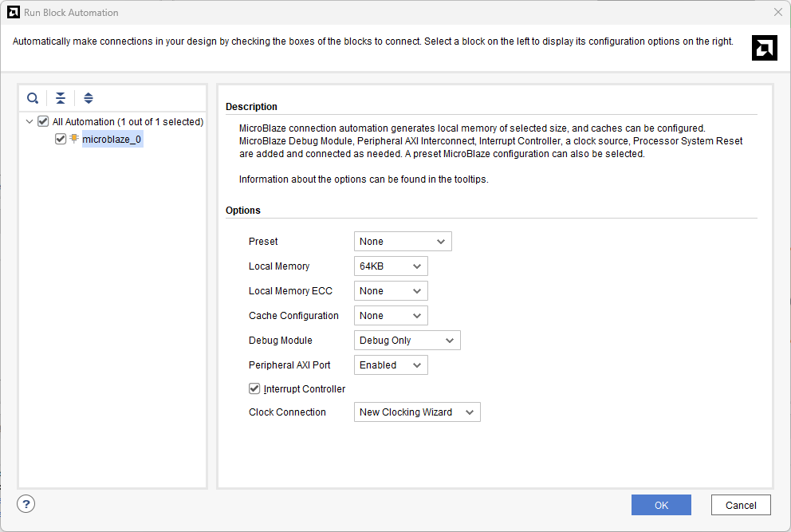Toggle the All Automation checkbox

coord(43,122)
